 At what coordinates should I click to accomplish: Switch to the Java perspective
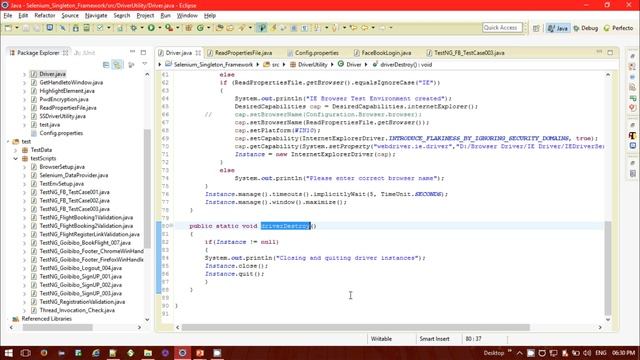tap(558, 28)
